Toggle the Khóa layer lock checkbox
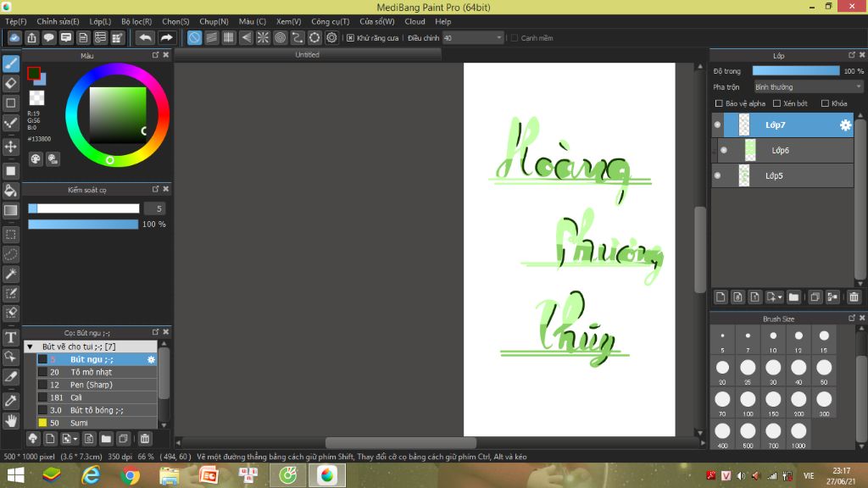Screen dimensions: 868x488 (x=825, y=103)
